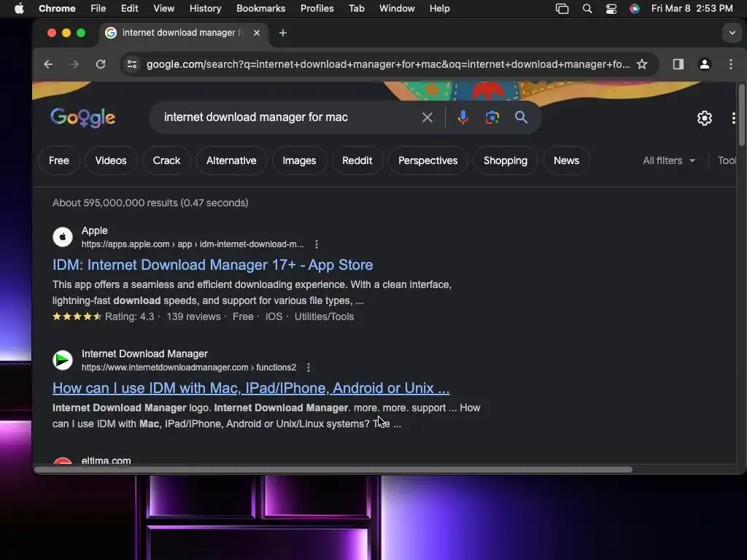Open the History menu
This screenshot has height=560, width=747.
point(205,9)
